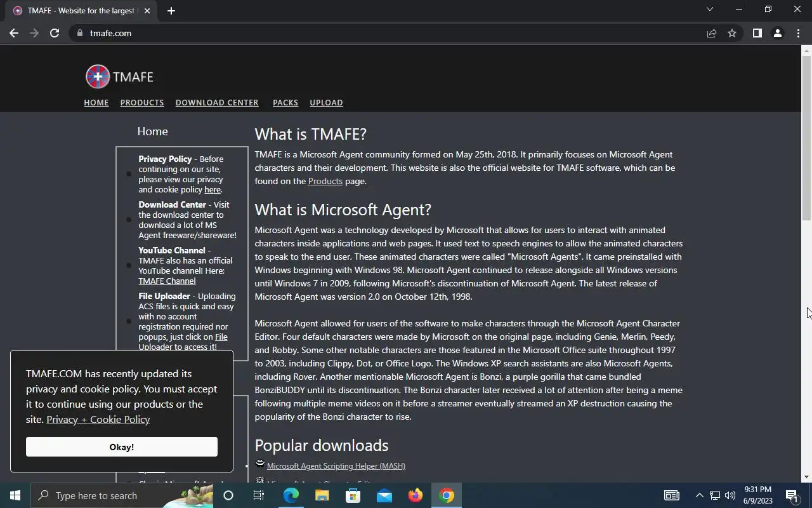Click the TMAFE logo icon
812x508 pixels.
(97, 77)
